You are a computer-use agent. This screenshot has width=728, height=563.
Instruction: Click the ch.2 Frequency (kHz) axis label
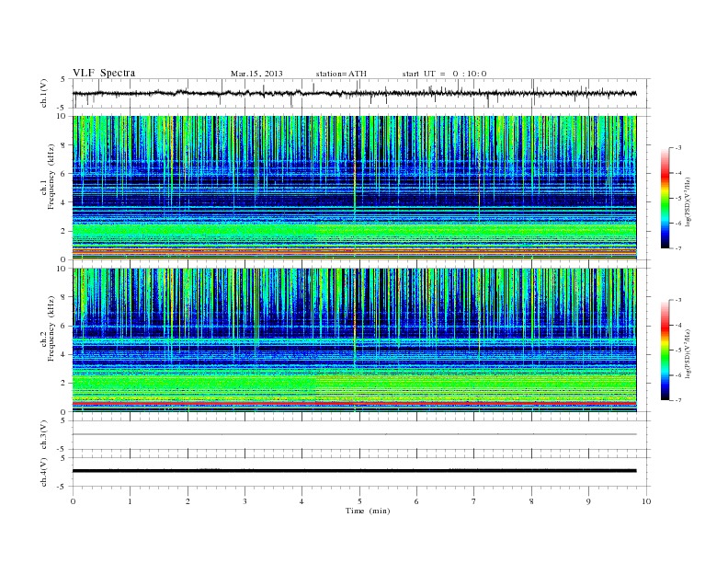tap(48, 328)
